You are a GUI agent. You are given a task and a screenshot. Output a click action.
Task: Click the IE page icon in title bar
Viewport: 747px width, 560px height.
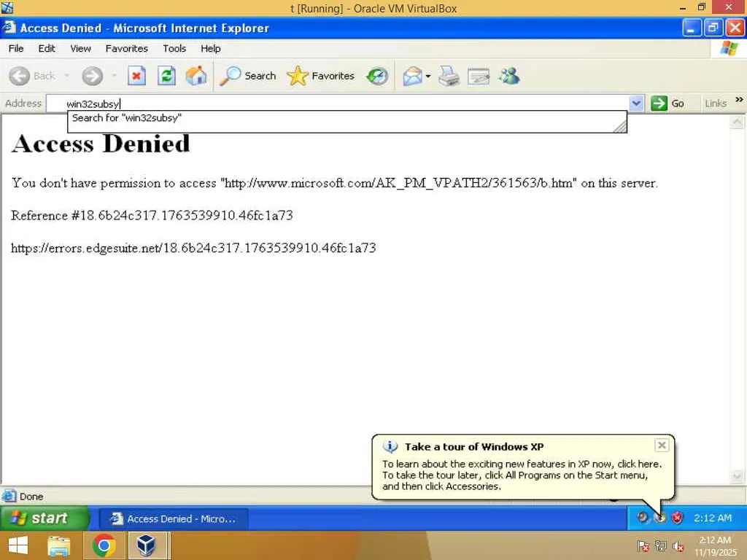pos(9,28)
